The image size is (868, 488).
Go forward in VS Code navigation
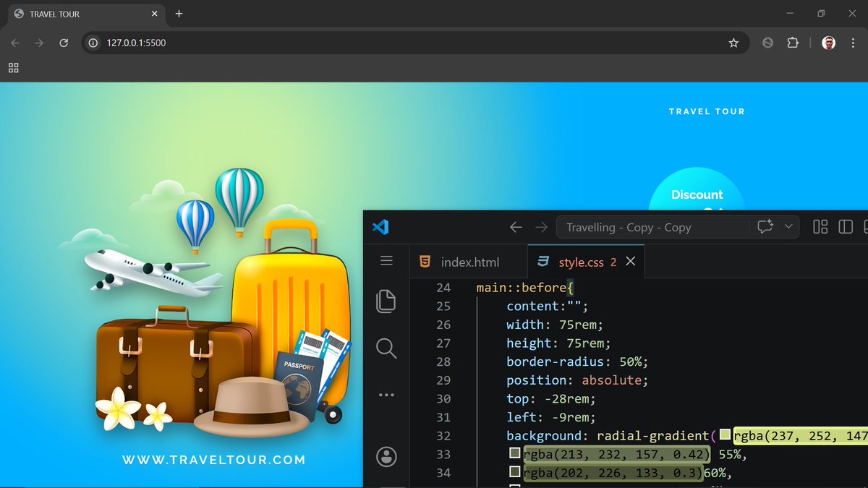(x=542, y=227)
